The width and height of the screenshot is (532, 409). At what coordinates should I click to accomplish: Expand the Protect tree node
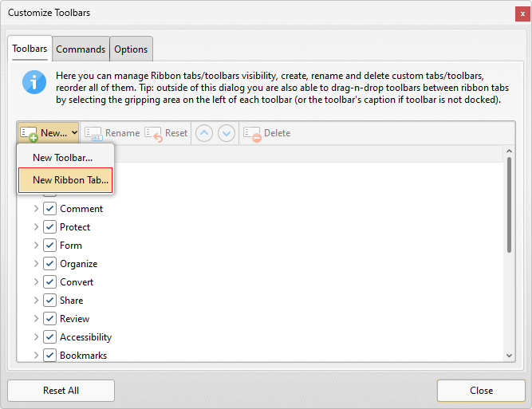(36, 227)
